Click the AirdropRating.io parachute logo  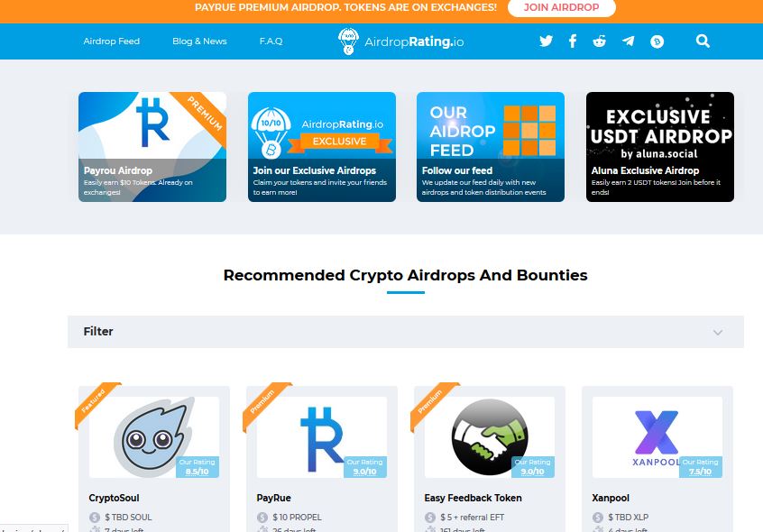click(348, 41)
